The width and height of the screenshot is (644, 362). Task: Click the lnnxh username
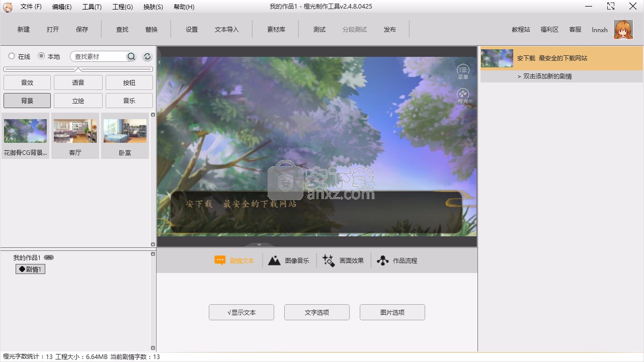click(600, 30)
